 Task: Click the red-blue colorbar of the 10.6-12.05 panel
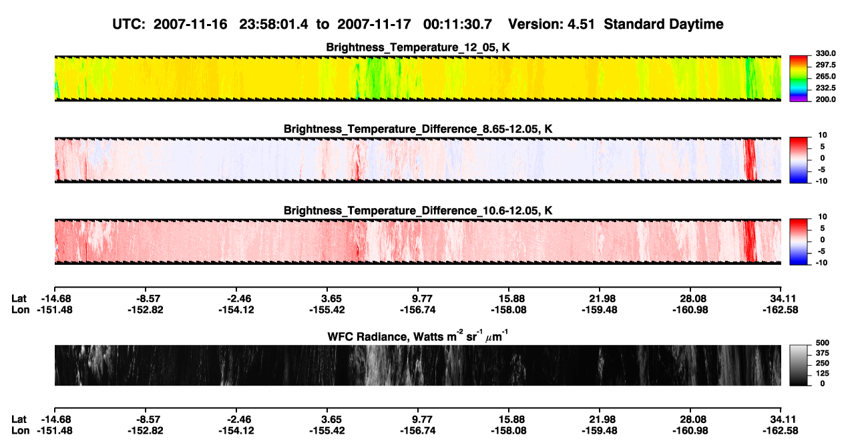point(799,242)
